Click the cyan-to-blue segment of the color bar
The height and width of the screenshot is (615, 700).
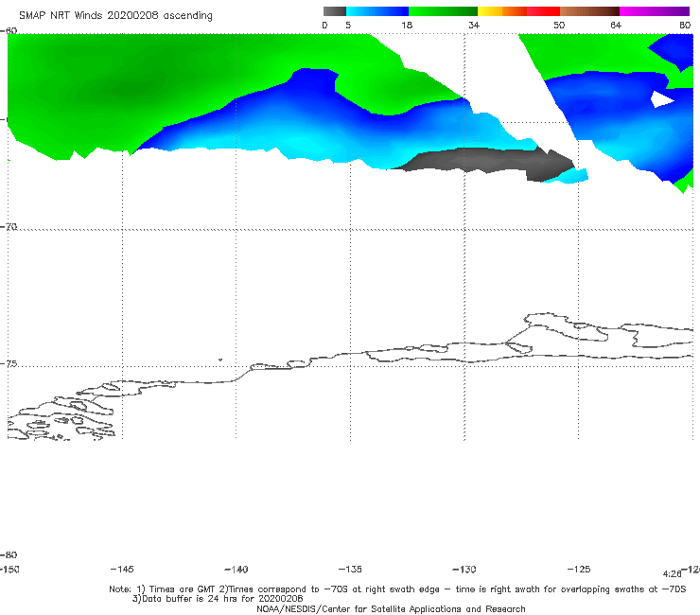click(x=377, y=11)
